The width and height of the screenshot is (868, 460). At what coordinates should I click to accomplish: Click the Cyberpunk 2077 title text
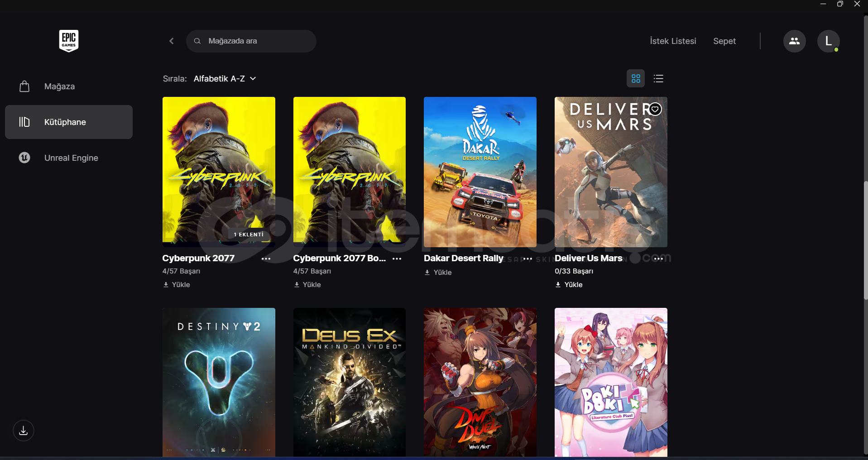pos(198,258)
